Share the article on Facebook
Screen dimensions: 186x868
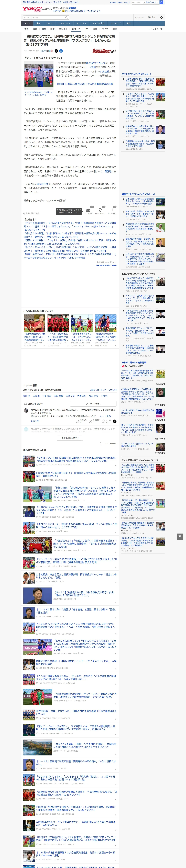tap(61, 51)
